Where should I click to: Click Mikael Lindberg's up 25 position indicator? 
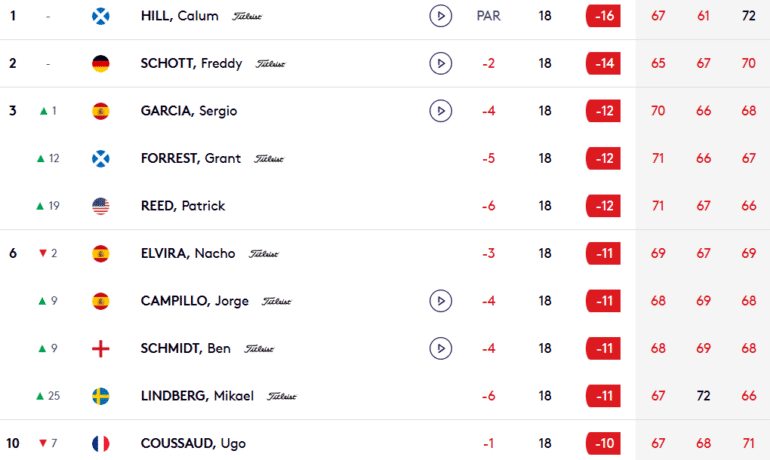point(48,396)
